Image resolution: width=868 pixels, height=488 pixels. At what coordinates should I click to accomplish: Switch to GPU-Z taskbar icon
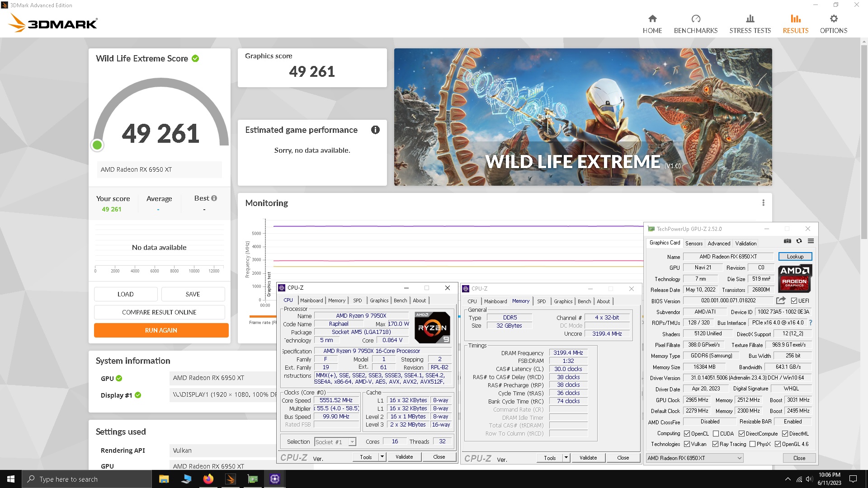(x=253, y=479)
